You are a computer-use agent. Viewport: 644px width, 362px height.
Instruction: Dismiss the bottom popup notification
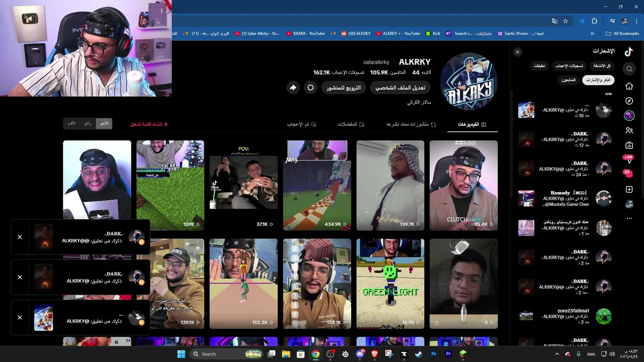tap(20, 317)
